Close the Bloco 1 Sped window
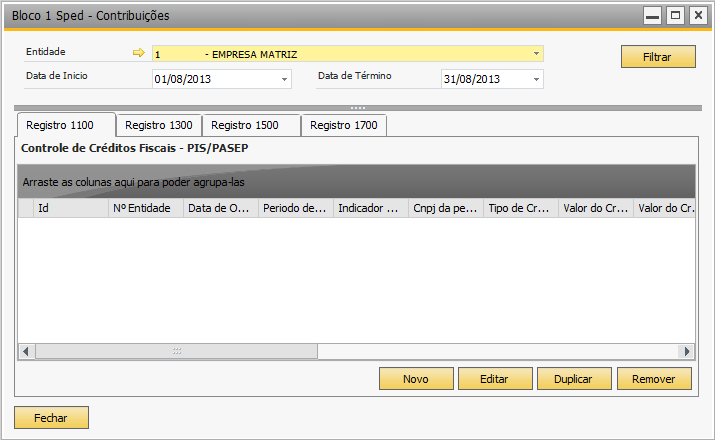This screenshot has width=715, height=440. (x=698, y=16)
